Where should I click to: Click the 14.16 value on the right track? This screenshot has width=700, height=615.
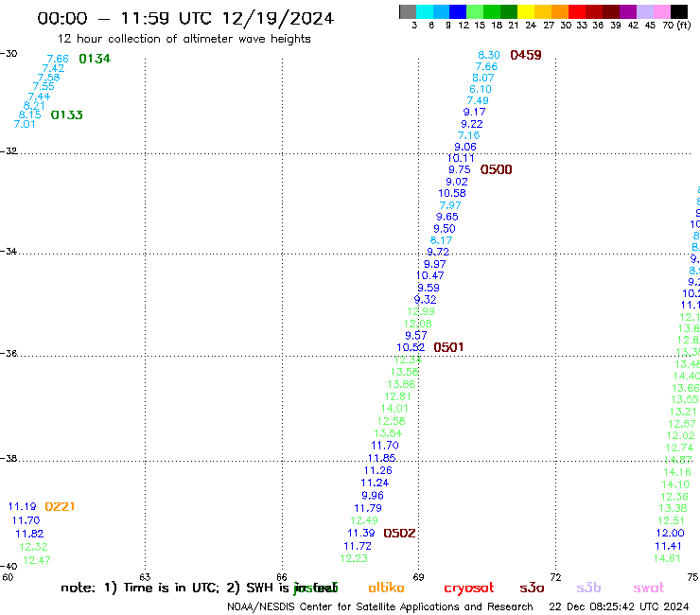677,472
